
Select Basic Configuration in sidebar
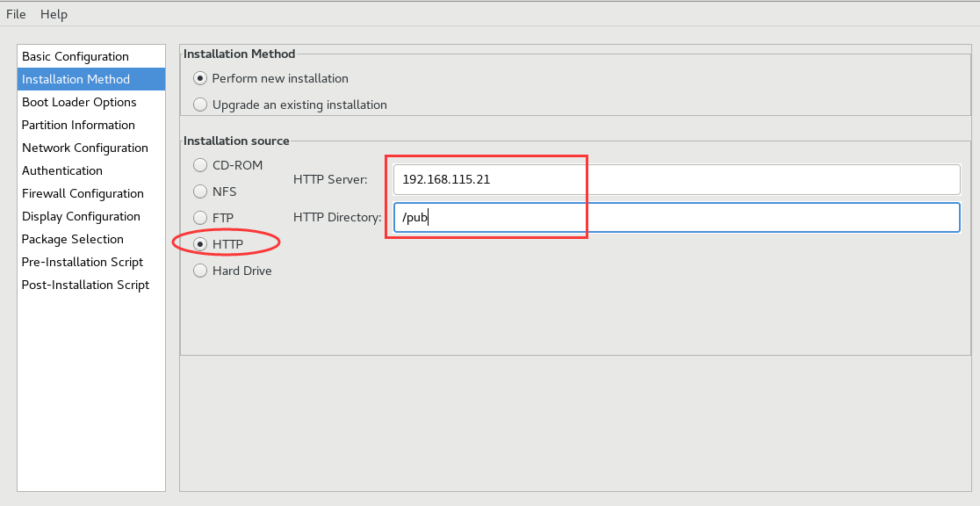tap(91, 56)
